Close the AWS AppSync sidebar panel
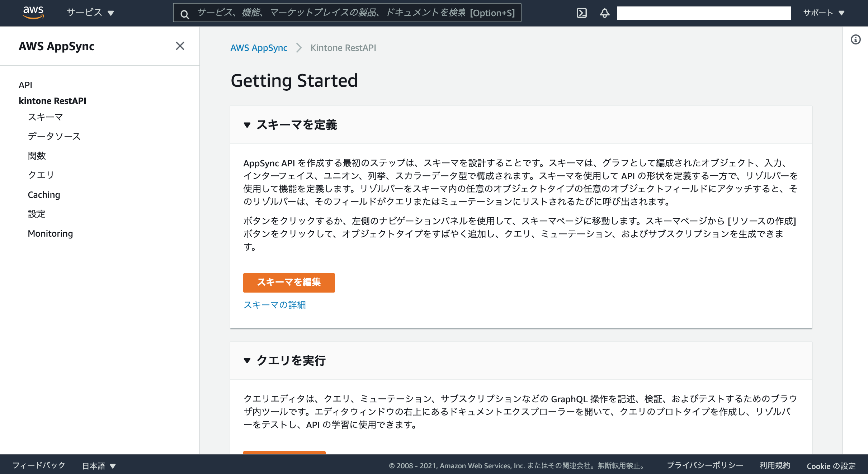The width and height of the screenshot is (868, 474). [180, 46]
